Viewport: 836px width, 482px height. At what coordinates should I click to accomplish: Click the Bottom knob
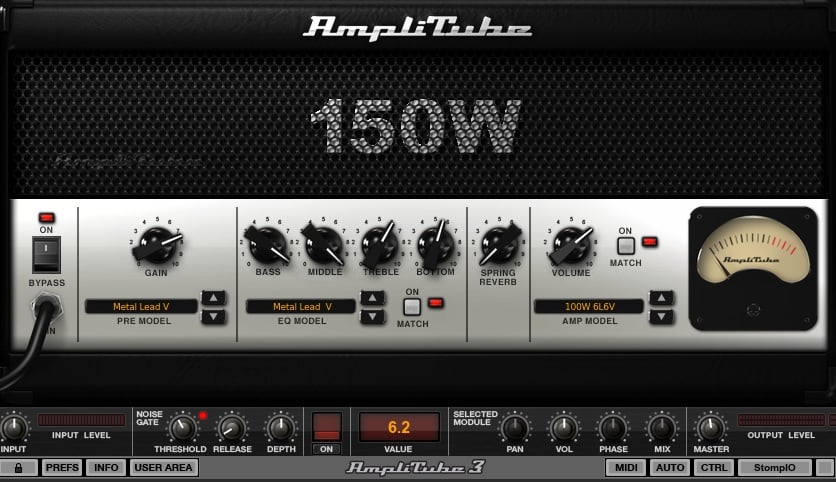pyautogui.click(x=436, y=245)
